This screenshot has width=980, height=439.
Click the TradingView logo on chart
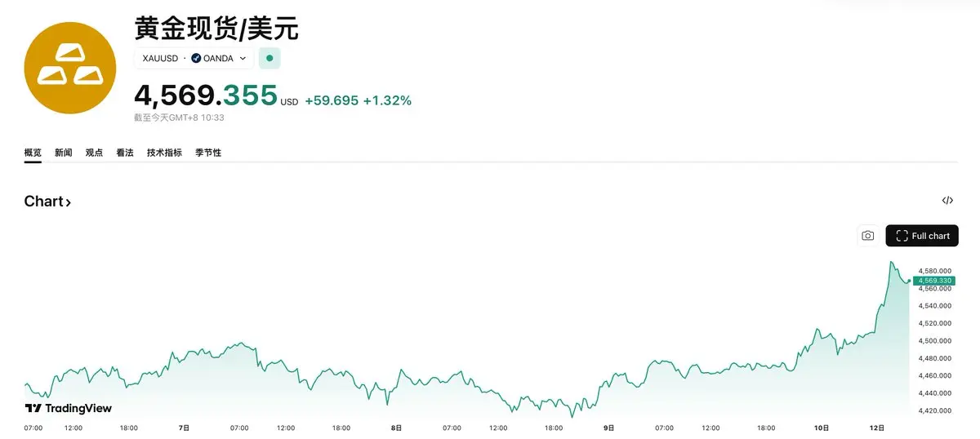(69, 408)
